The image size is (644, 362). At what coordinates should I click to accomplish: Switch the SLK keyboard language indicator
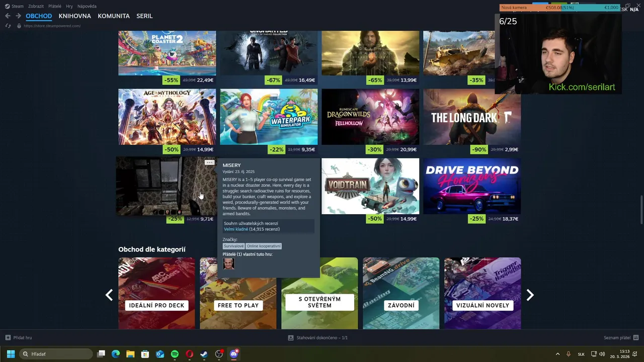coord(581,354)
